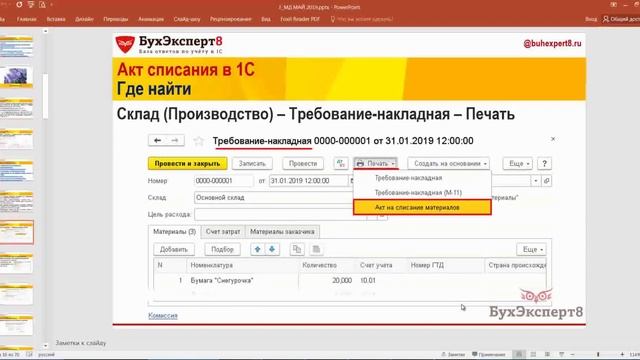Click the Дт/Кт postings icon
640x360 pixels.
[x=340, y=164]
